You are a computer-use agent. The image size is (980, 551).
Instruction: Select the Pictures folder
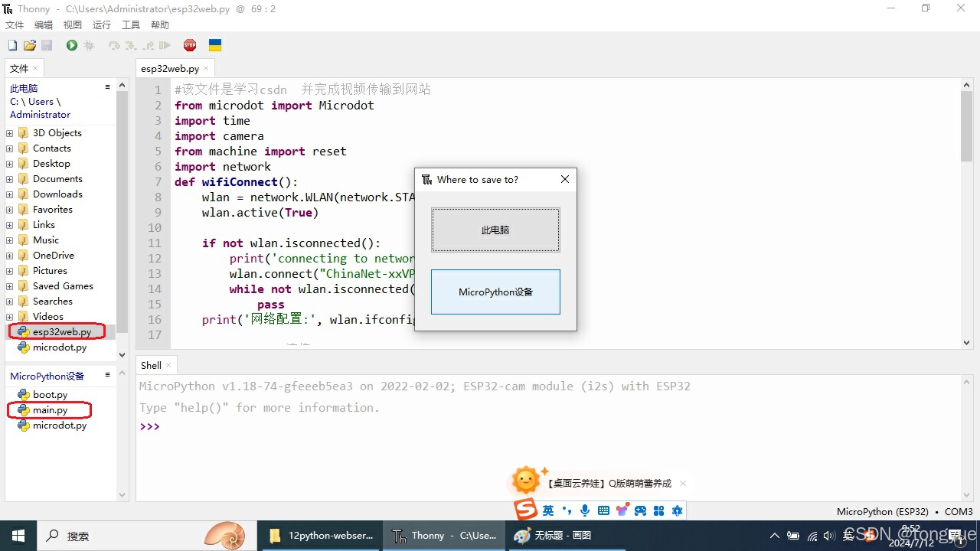pos(50,271)
